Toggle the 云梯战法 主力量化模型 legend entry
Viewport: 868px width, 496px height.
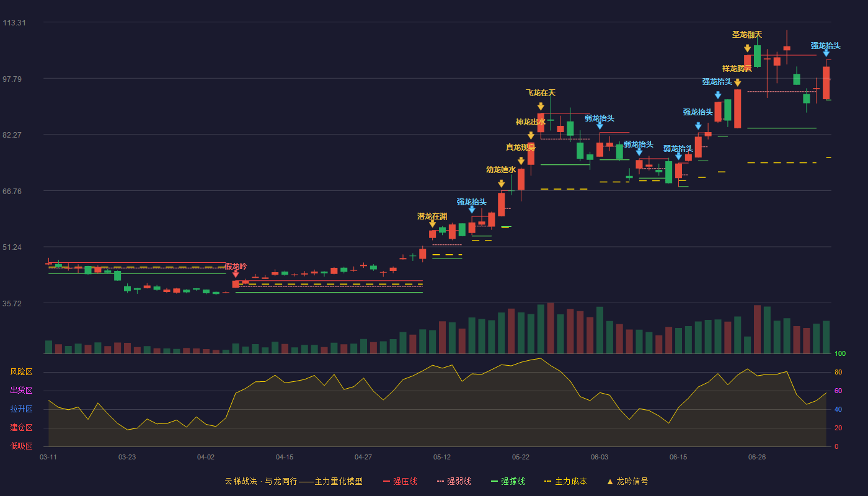point(293,481)
